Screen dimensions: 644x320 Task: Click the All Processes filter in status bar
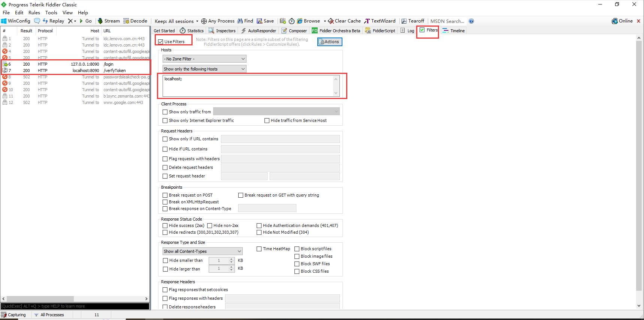[x=49, y=315]
